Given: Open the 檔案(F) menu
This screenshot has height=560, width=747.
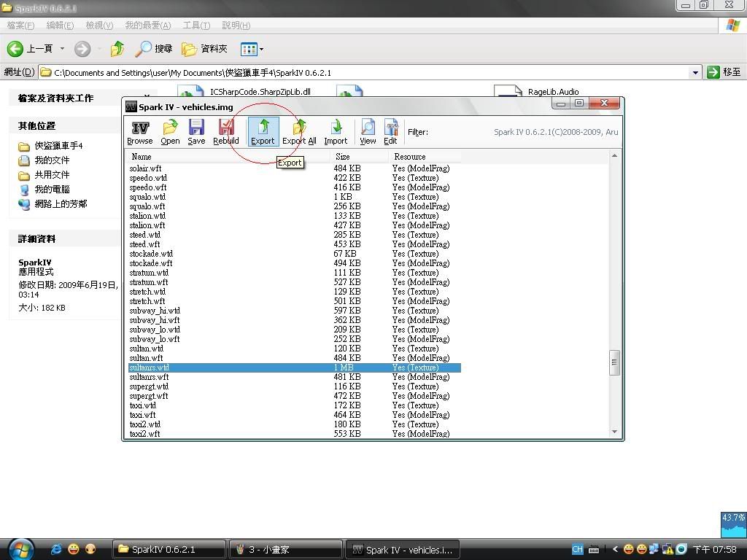Looking at the screenshot, I should [x=20, y=26].
